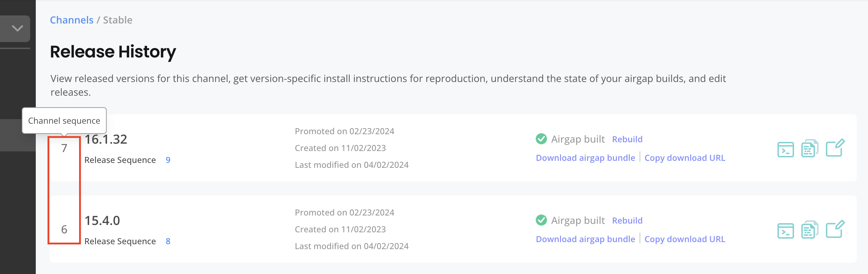Collapse the sidebar using the chevron
Viewport: 868px width, 274px height.
pos(16,28)
